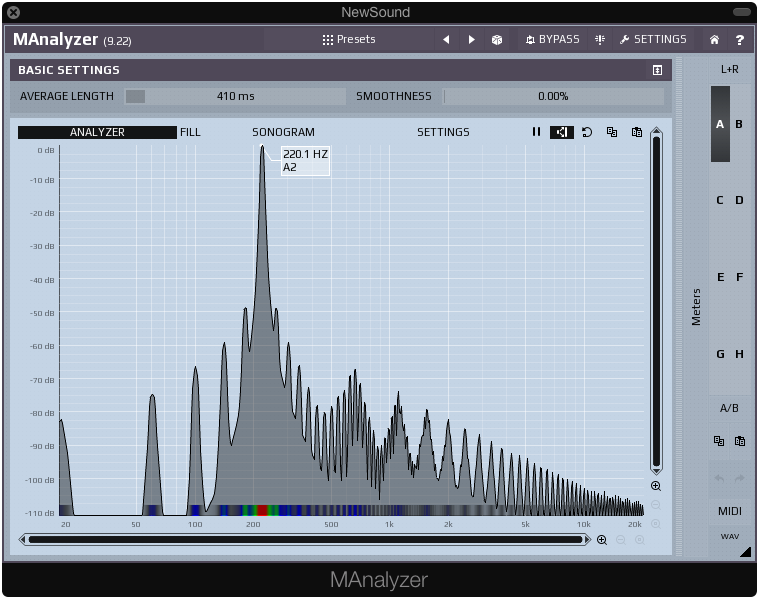Viewport: 759px width, 599px height.
Task: Select preset slot A
Action: tap(720, 124)
